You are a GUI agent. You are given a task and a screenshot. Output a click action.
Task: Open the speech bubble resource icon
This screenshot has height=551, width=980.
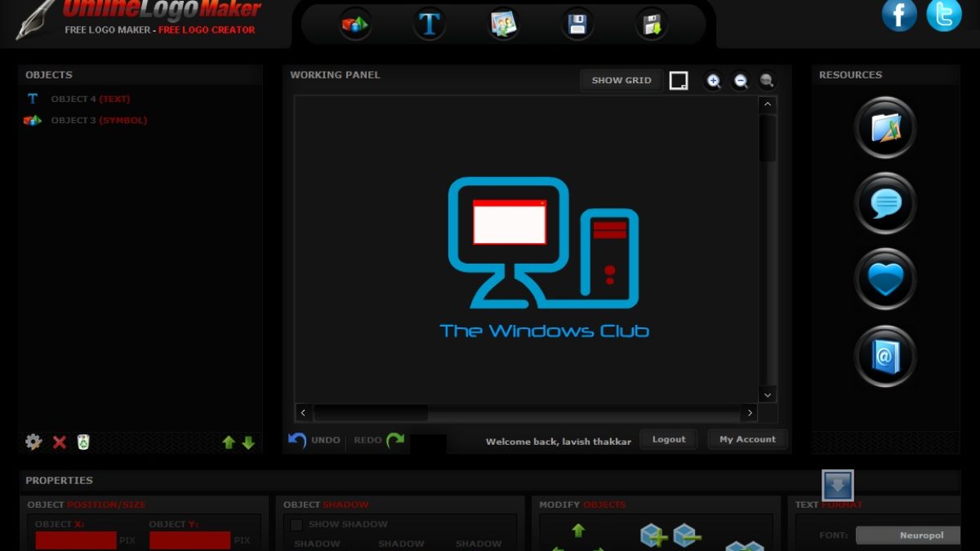pyautogui.click(x=885, y=203)
